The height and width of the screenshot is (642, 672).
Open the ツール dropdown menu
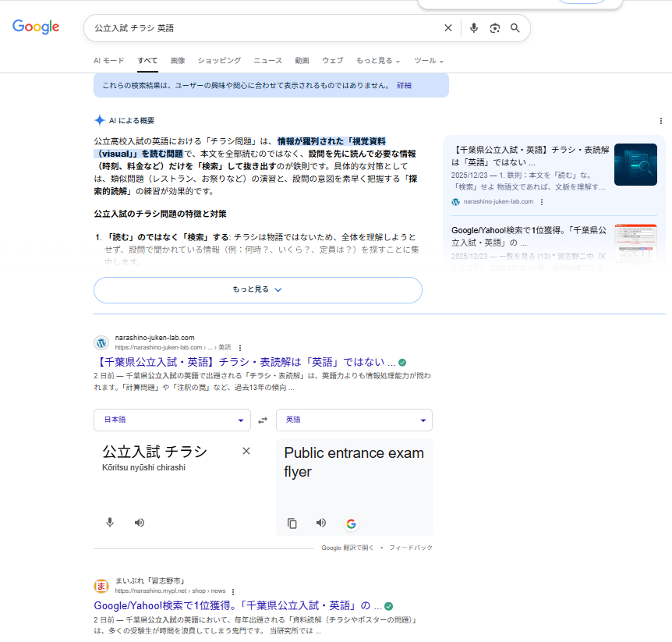click(428, 61)
